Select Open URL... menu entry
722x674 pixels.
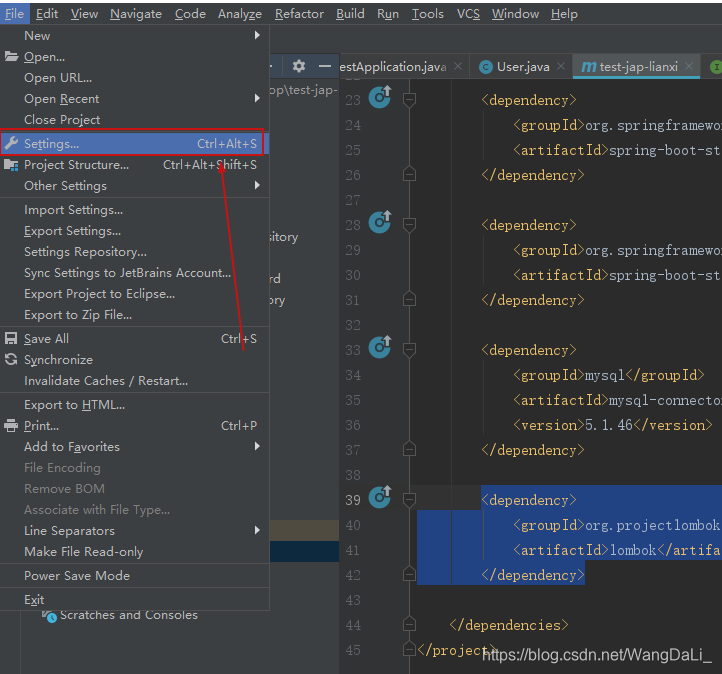[134, 78]
